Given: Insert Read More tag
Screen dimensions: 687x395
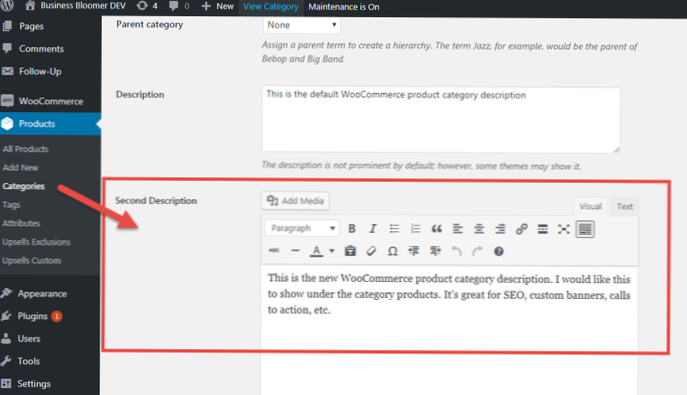Looking at the screenshot, I should (542, 229).
